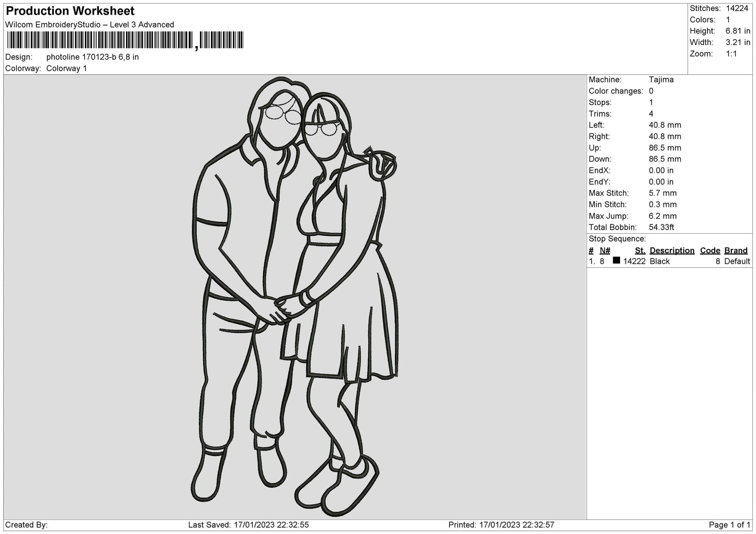
Task: Click the Description column header
Action: point(672,251)
